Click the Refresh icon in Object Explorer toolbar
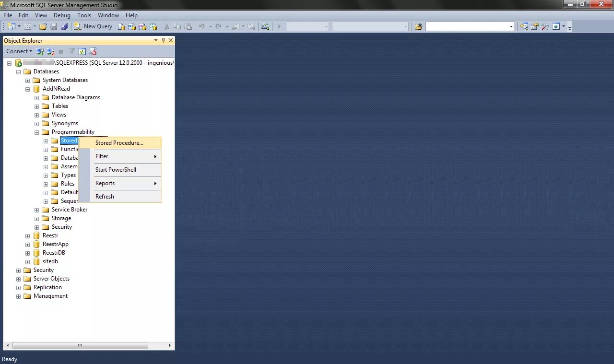The image size is (614, 364). click(x=82, y=51)
